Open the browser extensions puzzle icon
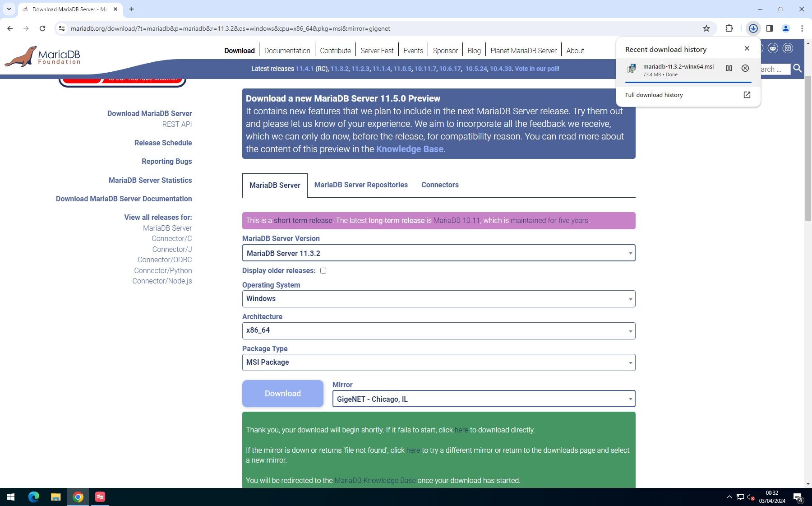The height and width of the screenshot is (506, 812). 729,28
